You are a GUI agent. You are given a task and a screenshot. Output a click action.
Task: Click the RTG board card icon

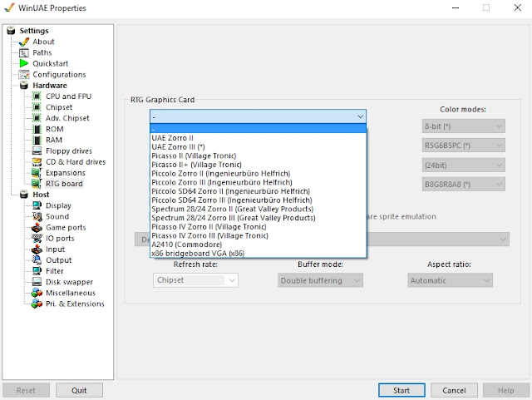(x=37, y=184)
